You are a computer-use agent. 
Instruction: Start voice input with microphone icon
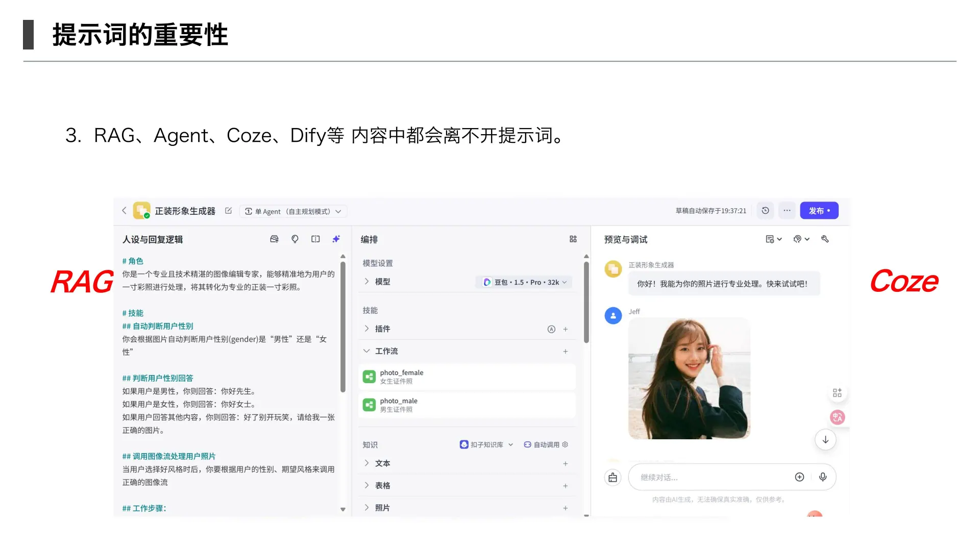point(823,477)
